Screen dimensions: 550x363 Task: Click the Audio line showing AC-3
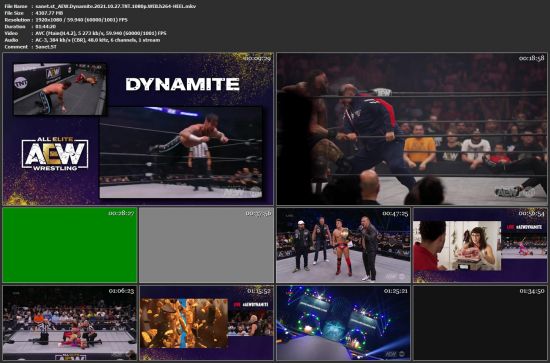coord(82,40)
